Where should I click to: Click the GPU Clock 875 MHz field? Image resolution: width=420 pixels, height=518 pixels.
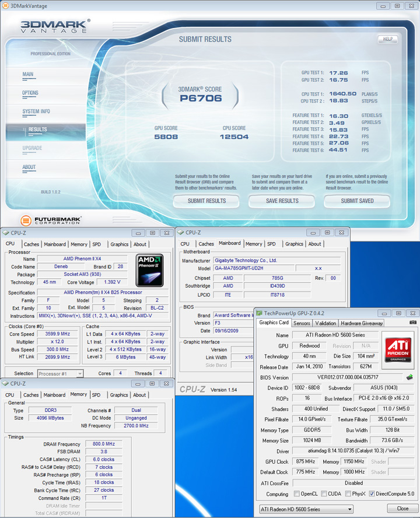pyautogui.click(x=305, y=461)
